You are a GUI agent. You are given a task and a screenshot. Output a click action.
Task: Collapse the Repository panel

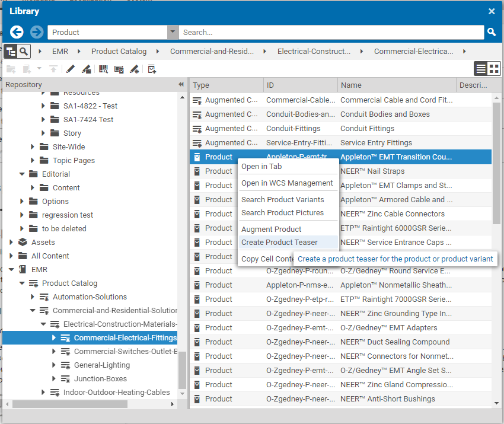181,85
